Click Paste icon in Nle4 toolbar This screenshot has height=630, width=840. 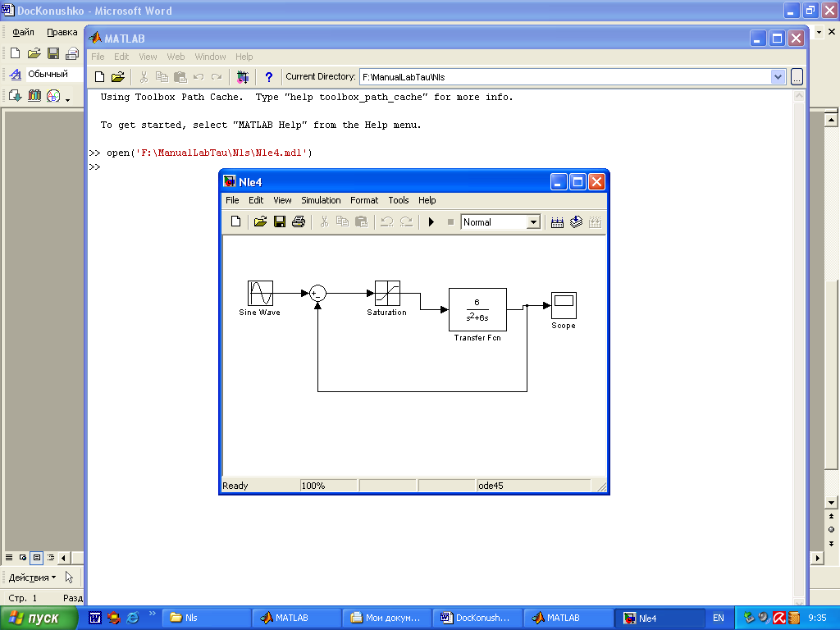point(362,221)
